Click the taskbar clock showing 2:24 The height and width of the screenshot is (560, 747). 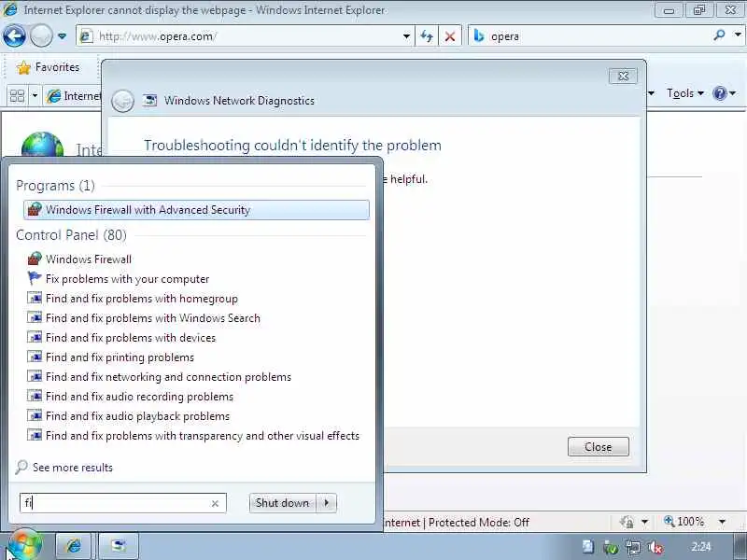[701, 547]
